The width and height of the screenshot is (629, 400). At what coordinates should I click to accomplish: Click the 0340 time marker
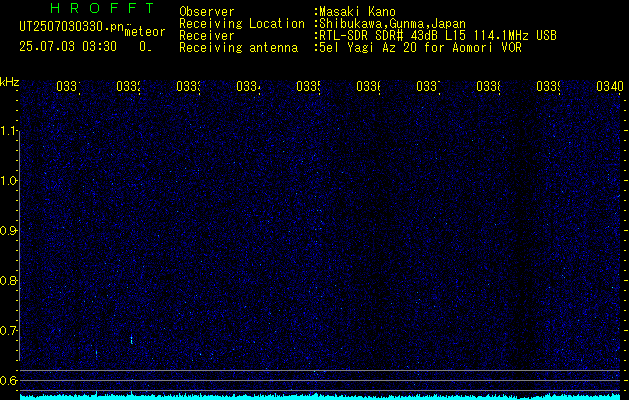coord(610,86)
